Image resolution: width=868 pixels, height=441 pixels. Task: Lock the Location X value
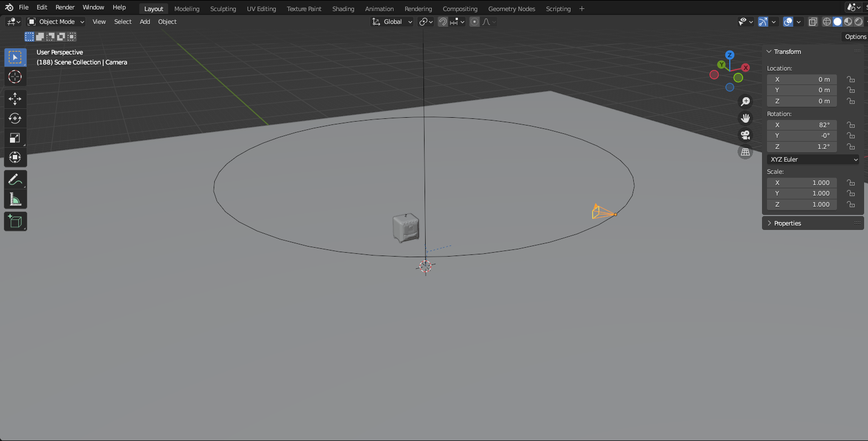(850, 79)
